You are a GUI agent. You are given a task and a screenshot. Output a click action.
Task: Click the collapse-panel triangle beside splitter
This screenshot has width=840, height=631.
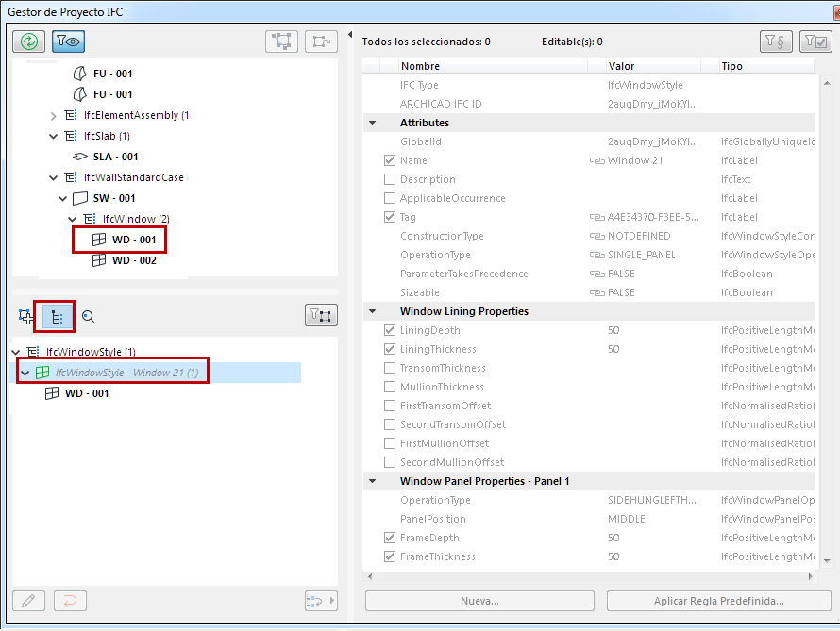[350, 35]
